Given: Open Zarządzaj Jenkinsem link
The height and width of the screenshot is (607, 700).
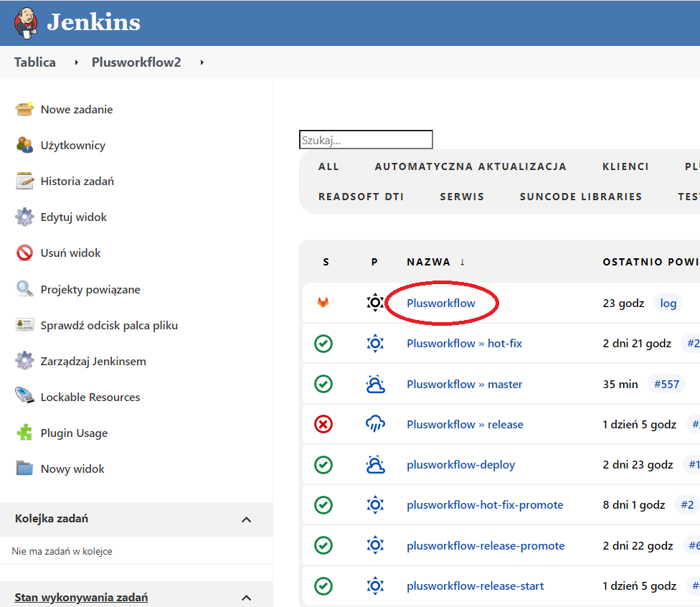Looking at the screenshot, I should tap(93, 361).
